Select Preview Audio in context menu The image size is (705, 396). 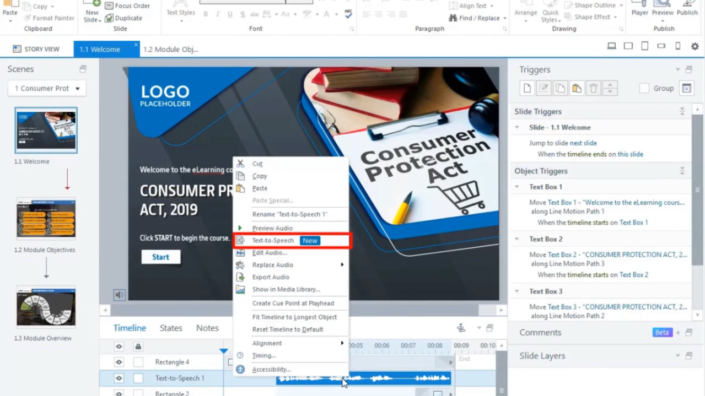291,228
